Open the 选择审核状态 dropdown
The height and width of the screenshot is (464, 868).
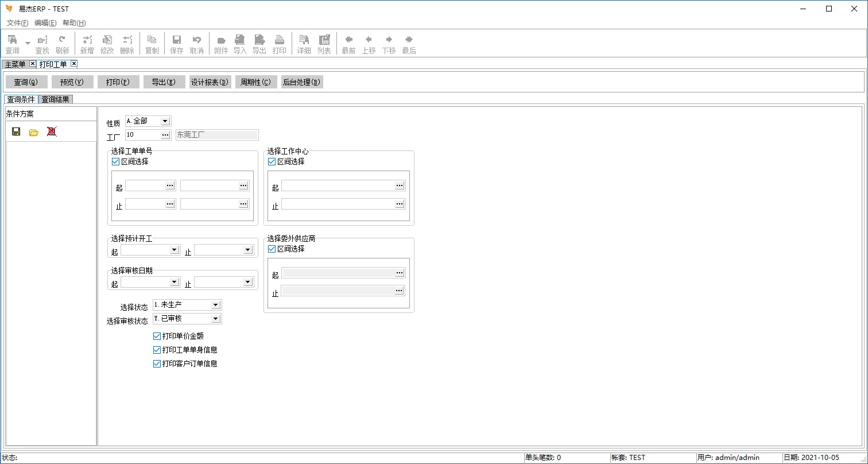[215, 319]
